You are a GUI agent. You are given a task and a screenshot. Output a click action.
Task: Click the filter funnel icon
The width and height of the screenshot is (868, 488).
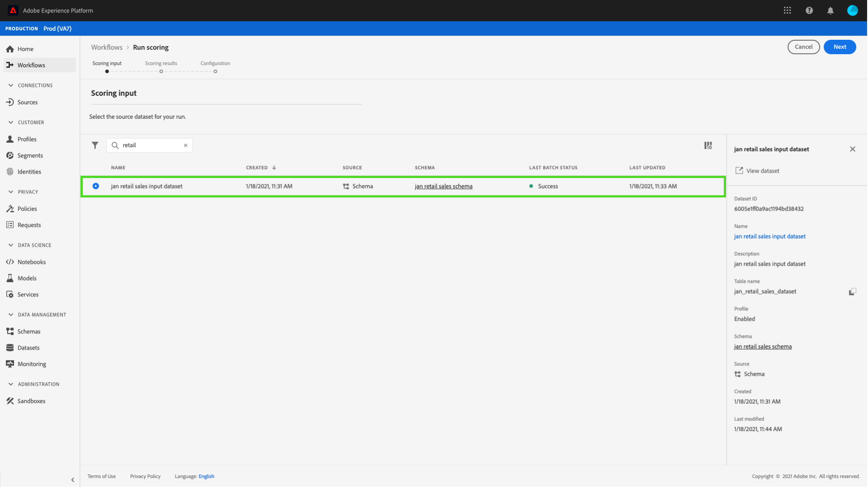pyautogui.click(x=95, y=145)
